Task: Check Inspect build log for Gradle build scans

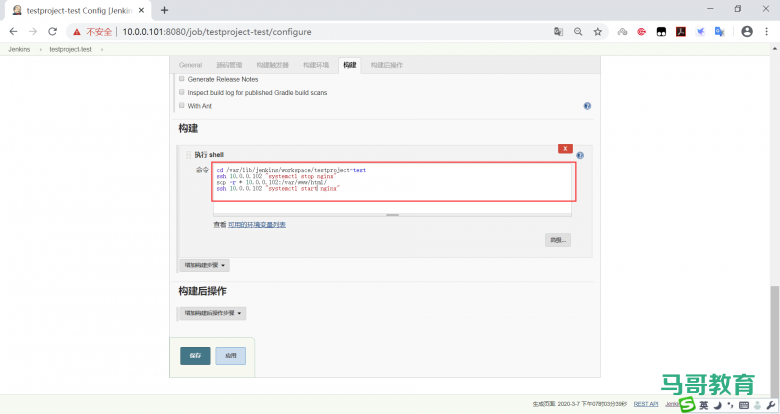Action: [x=182, y=92]
